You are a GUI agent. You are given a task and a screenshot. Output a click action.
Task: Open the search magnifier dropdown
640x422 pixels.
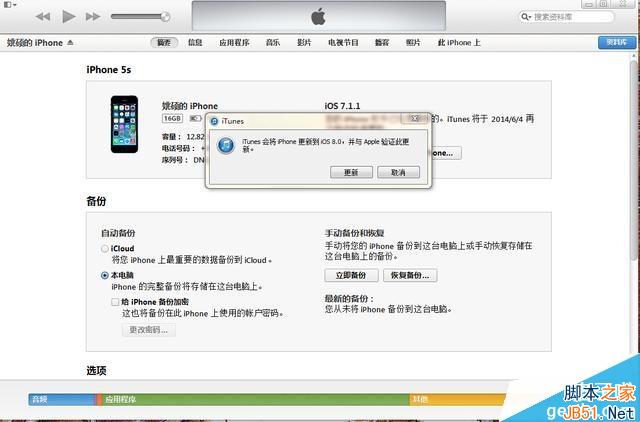526,17
